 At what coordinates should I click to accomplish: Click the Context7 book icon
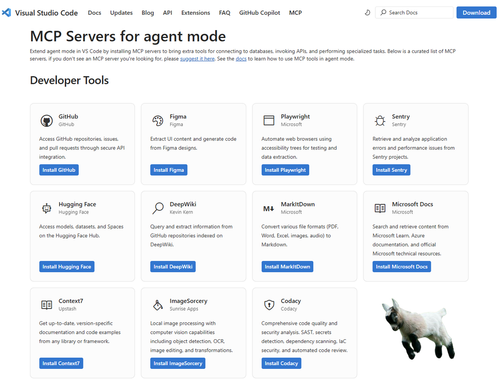tap(47, 305)
